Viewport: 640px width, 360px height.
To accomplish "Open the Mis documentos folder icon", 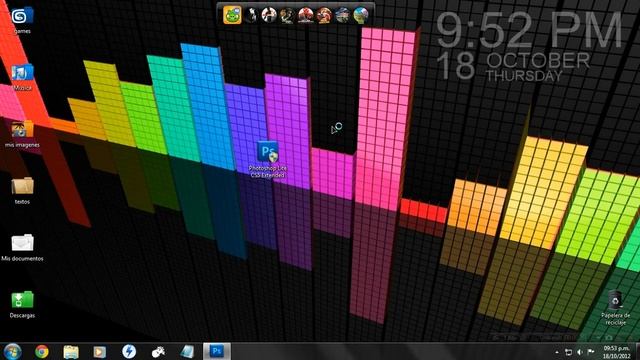I will click(x=22, y=247).
